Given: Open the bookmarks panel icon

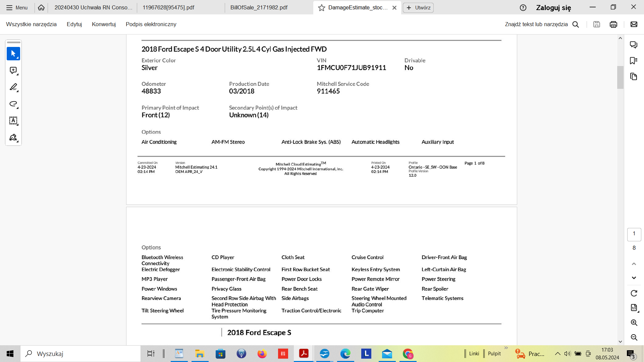Looking at the screenshot, I should 634,61.
